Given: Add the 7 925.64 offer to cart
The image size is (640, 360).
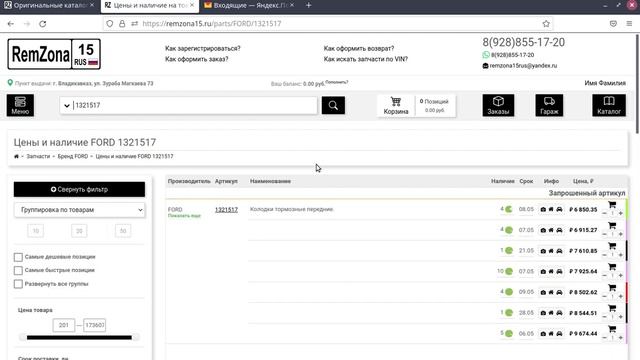Looking at the screenshot, I should (612, 267).
